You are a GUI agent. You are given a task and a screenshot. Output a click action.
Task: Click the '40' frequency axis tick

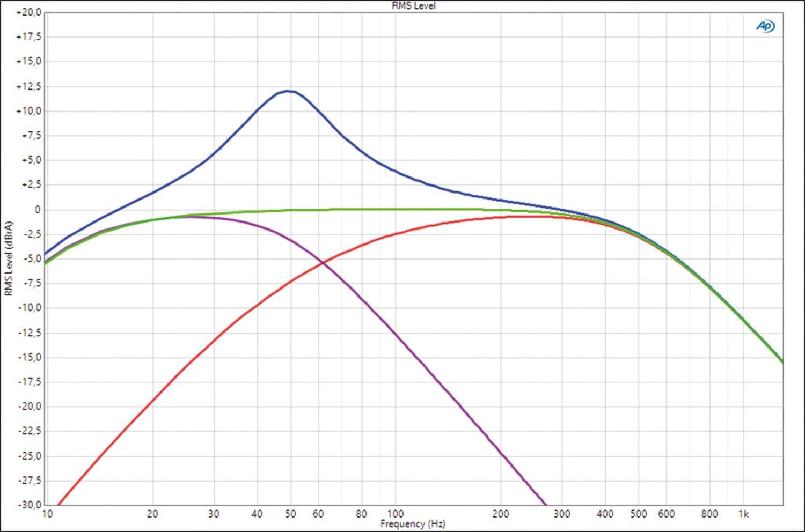pos(257,514)
